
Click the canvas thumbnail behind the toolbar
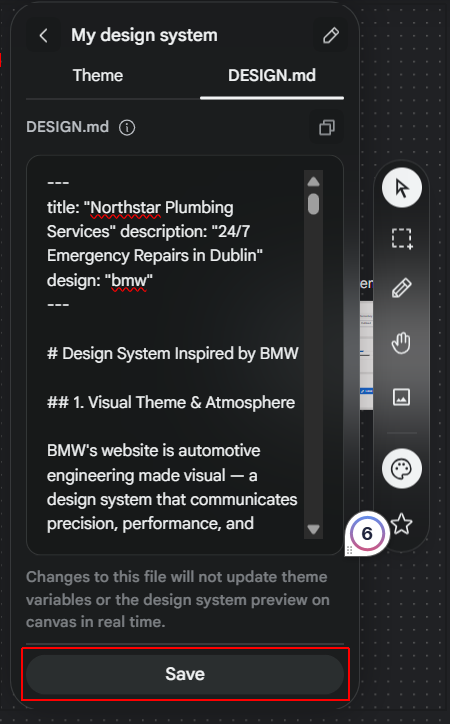coord(366,356)
